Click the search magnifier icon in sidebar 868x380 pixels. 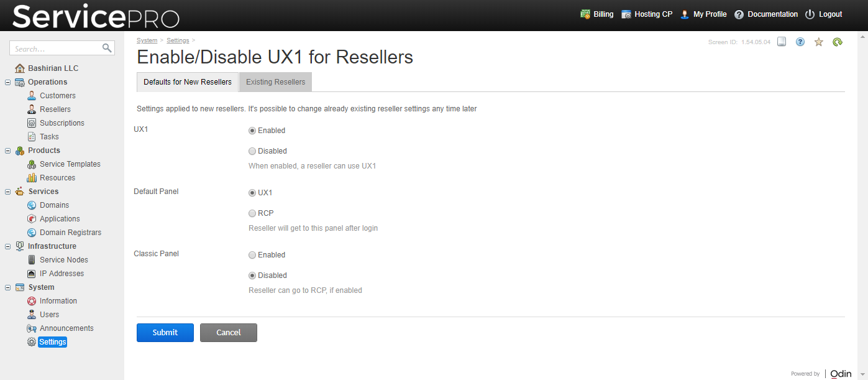click(107, 48)
